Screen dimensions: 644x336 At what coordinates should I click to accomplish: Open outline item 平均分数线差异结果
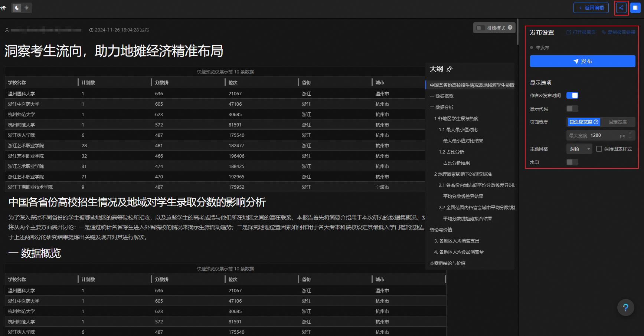click(x=463, y=197)
